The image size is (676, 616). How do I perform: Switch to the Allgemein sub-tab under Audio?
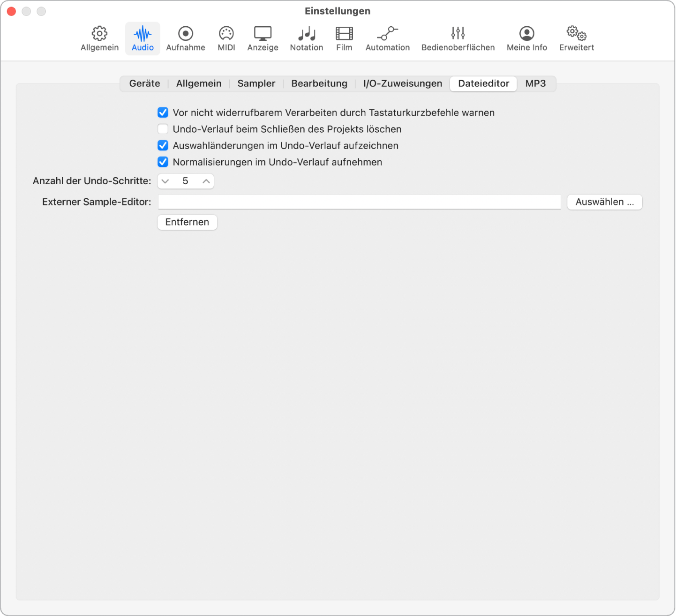tap(199, 83)
